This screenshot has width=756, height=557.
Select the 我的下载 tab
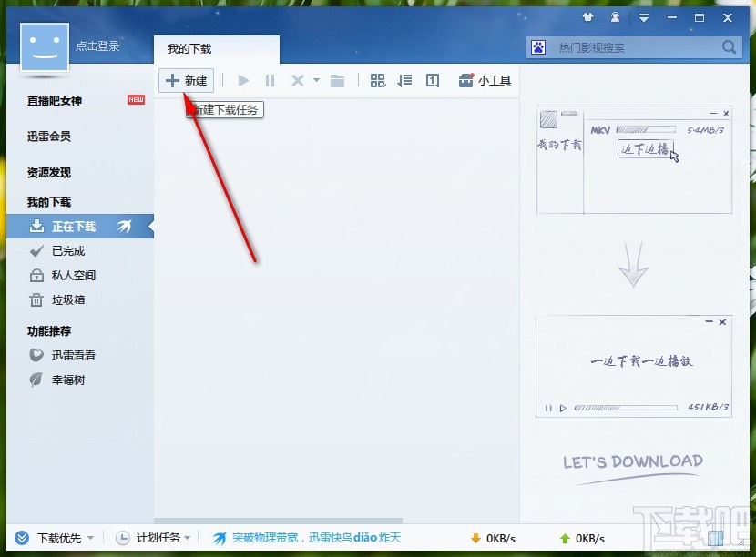pyautogui.click(x=217, y=48)
